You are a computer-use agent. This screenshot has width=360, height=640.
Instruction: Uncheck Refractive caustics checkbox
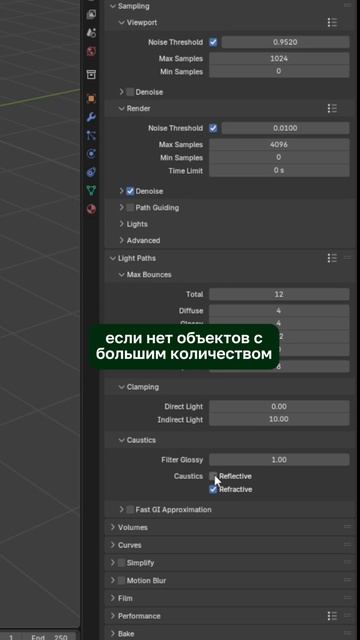tap(213, 489)
